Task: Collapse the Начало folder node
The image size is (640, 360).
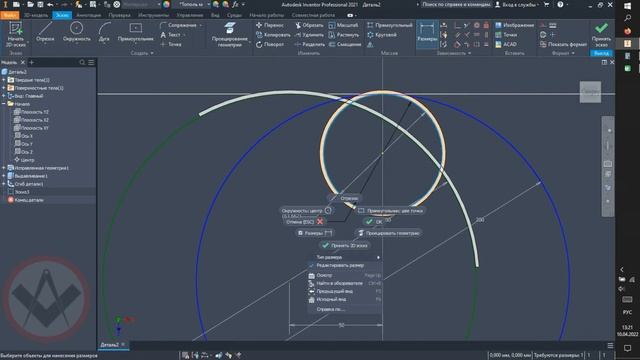Action: [x=4, y=104]
